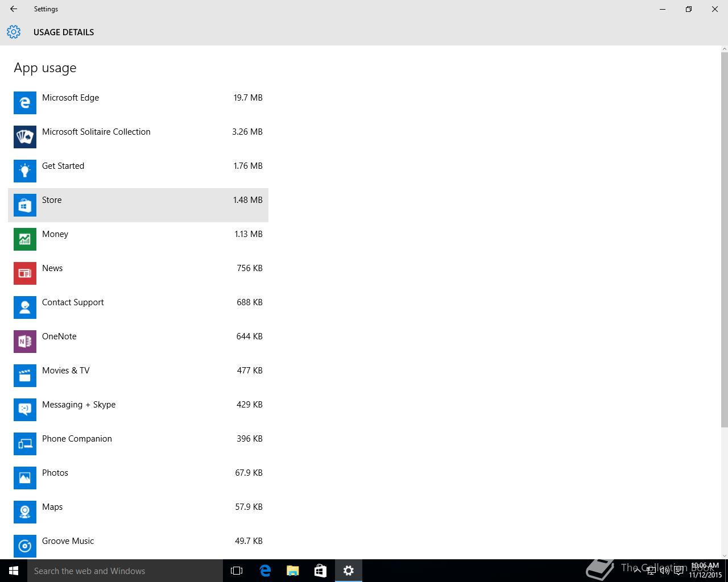Image resolution: width=728 pixels, height=582 pixels.
Task: Click the 19.7 MB usage value
Action: click(248, 98)
